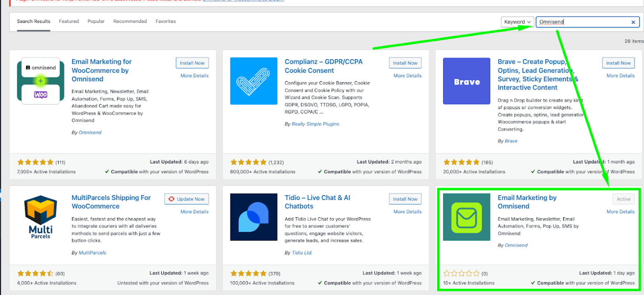The width and height of the screenshot is (644, 295).
Task: Open the Favorites tab
Action: click(x=166, y=21)
